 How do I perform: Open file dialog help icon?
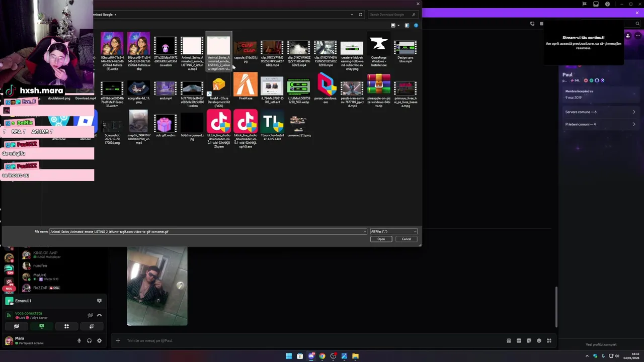point(416,25)
